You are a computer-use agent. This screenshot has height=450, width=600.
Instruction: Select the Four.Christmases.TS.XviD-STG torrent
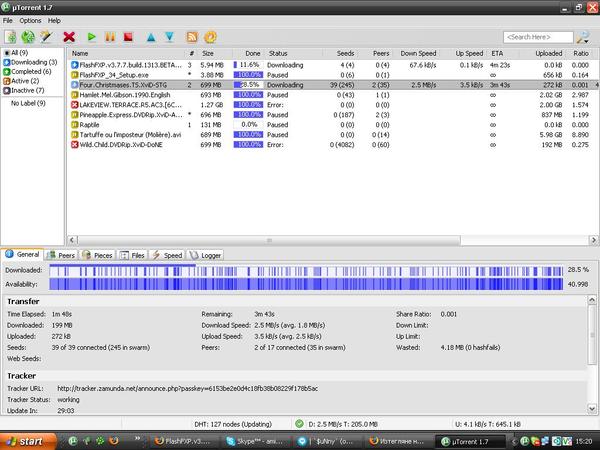[x=333, y=85]
